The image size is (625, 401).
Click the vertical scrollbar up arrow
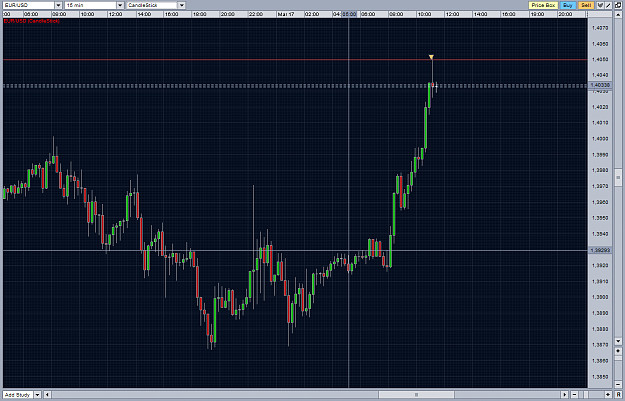(618, 15)
